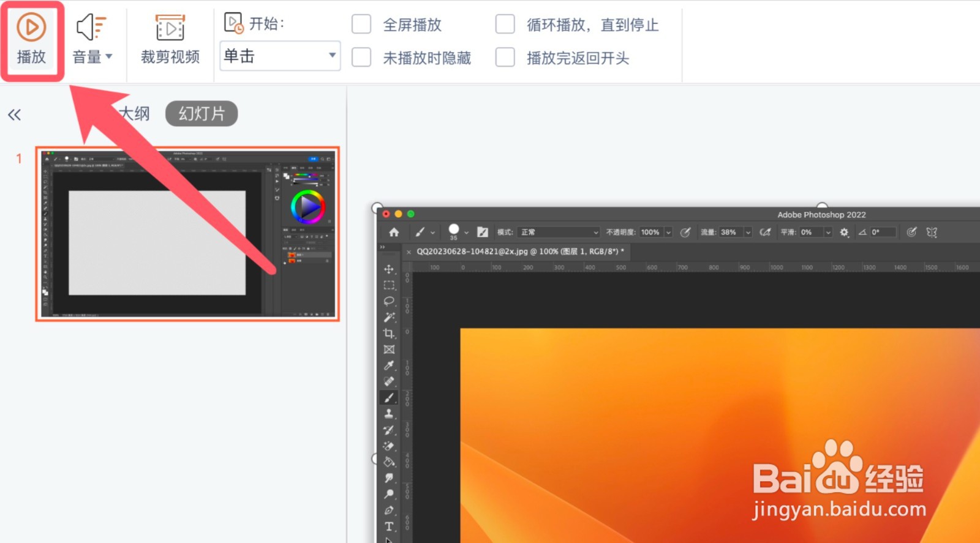The height and width of the screenshot is (543, 980).
Task: Select the Frame tool
Action: pos(389,350)
